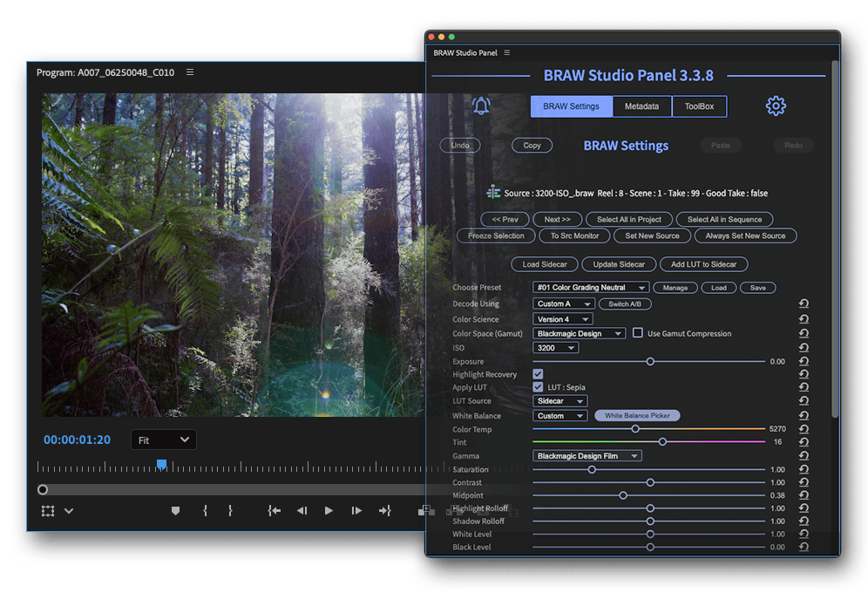Click the Add Marker icon
Screen dimensions: 868x593
click(175, 511)
